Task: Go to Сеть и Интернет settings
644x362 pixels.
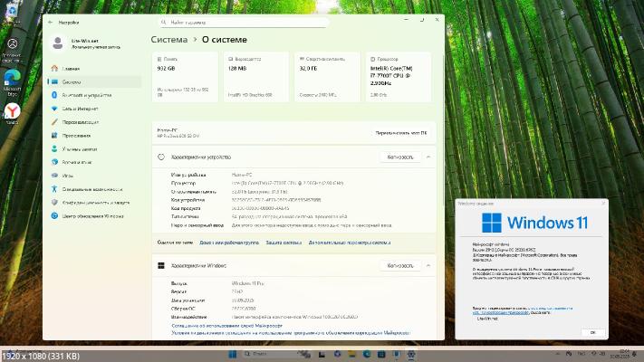Action: point(82,109)
